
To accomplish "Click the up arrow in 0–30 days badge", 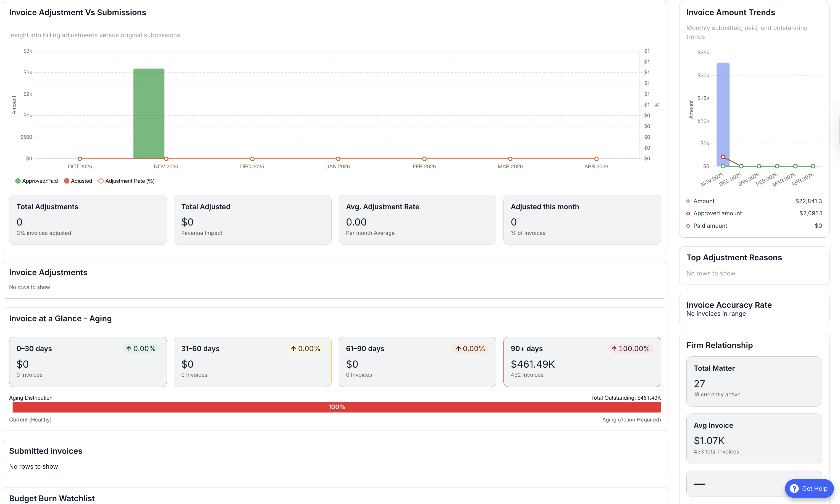I will [x=129, y=348].
